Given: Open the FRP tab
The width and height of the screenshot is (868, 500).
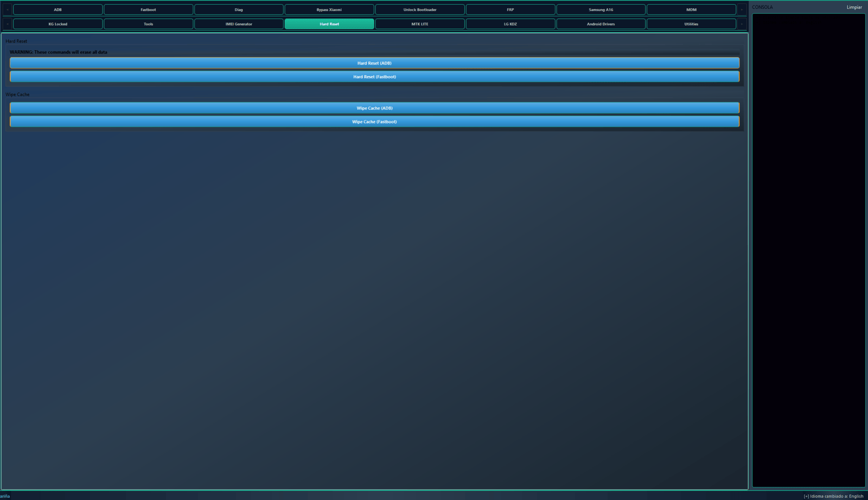Looking at the screenshot, I should tap(510, 10).
